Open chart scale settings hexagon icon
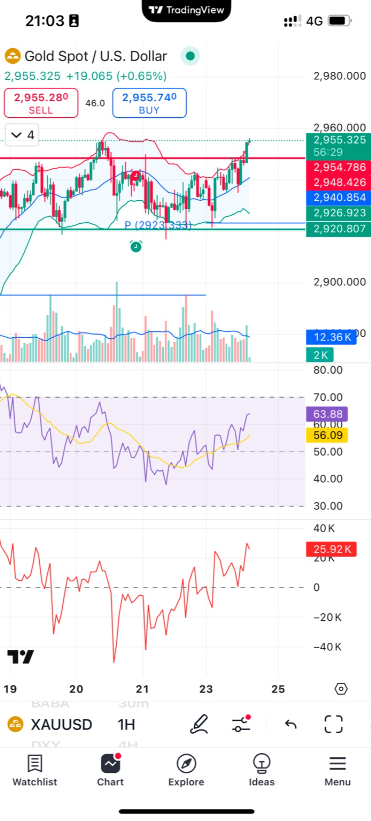The height and width of the screenshot is (821, 371). point(341,689)
